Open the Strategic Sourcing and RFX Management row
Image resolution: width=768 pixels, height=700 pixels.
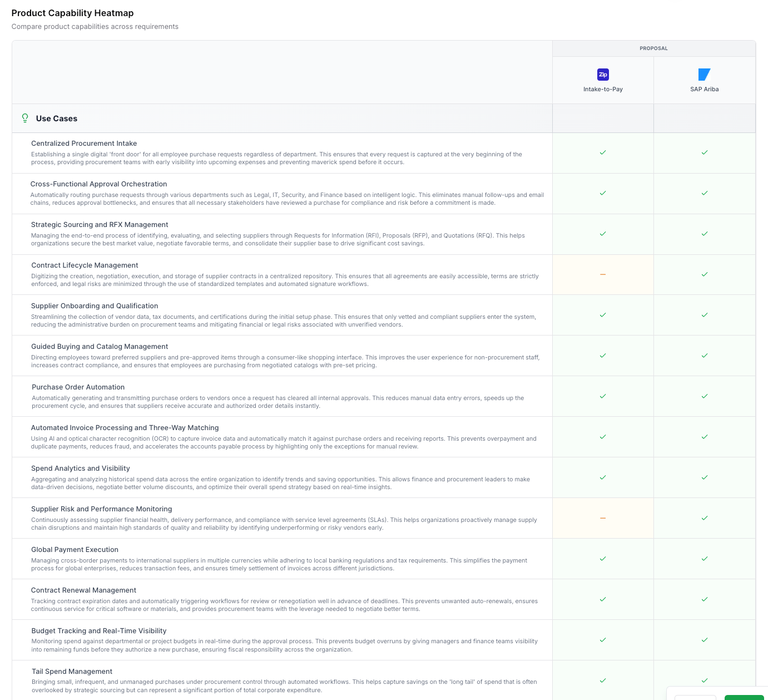[x=100, y=225]
